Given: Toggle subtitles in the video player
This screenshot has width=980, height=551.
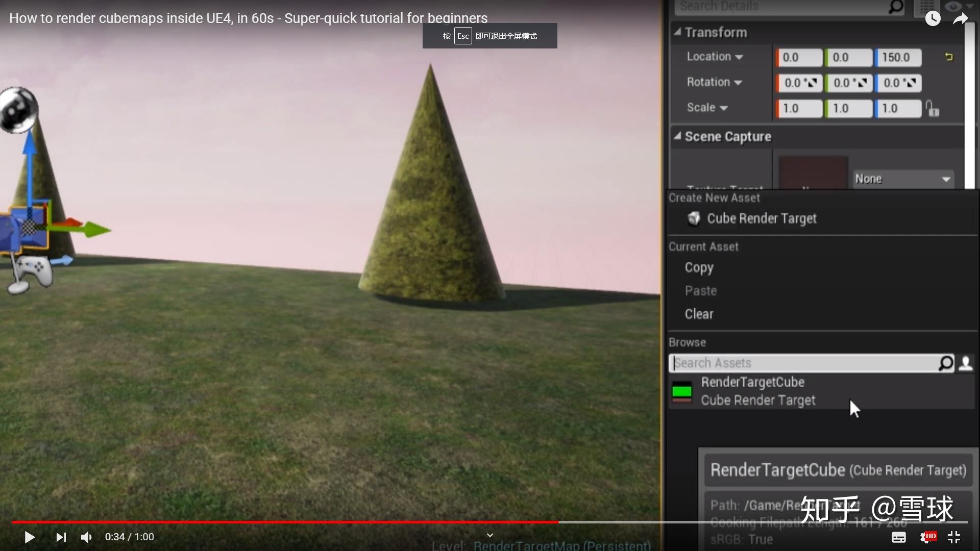Looking at the screenshot, I should coord(899,537).
